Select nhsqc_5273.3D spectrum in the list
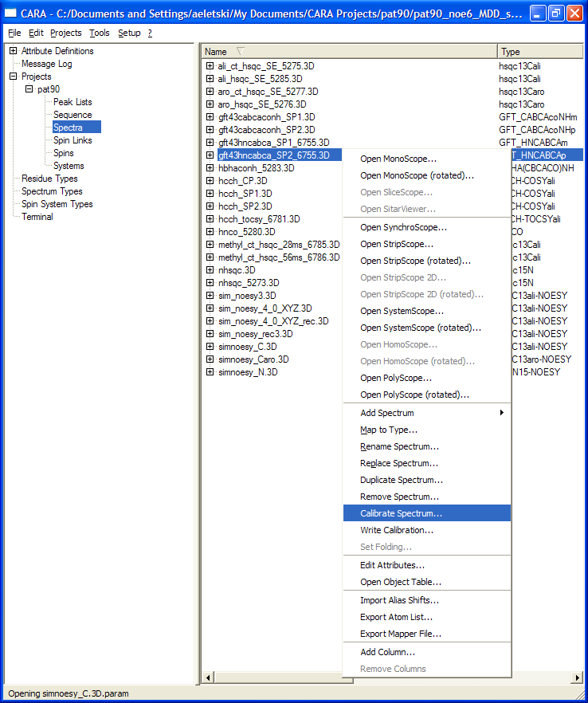588x703 pixels. coord(249,283)
